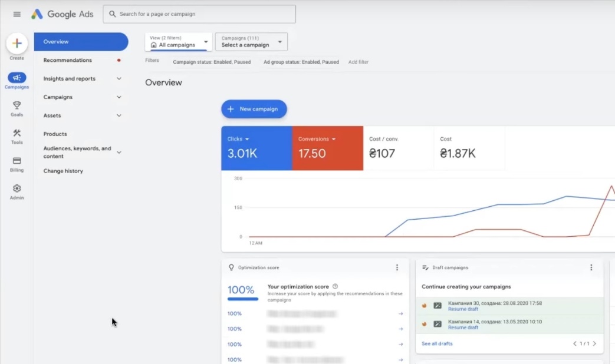Screen dimensions: 615x364
Task: Click the Create plus icon
Action: coord(17,44)
